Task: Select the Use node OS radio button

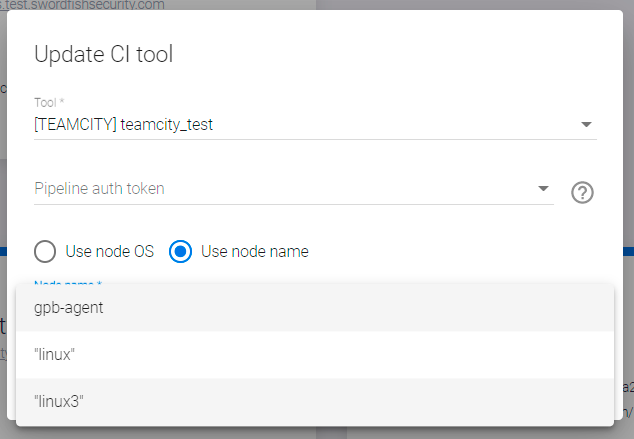Action: (x=45, y=251)
